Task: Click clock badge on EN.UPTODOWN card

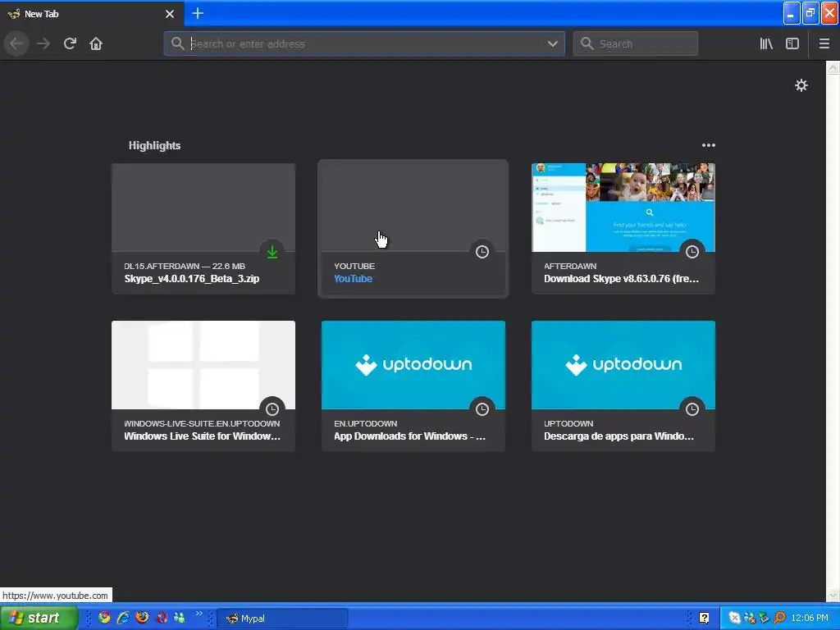Action: (x=482, y=409)
